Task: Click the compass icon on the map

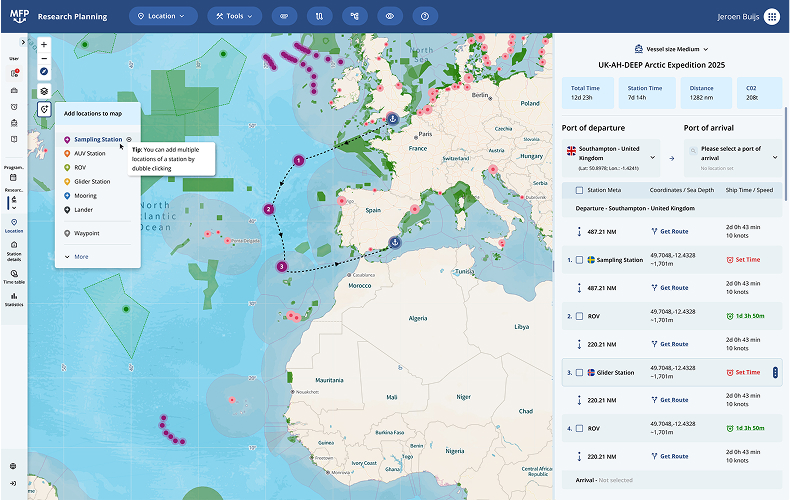Action: 44,73
